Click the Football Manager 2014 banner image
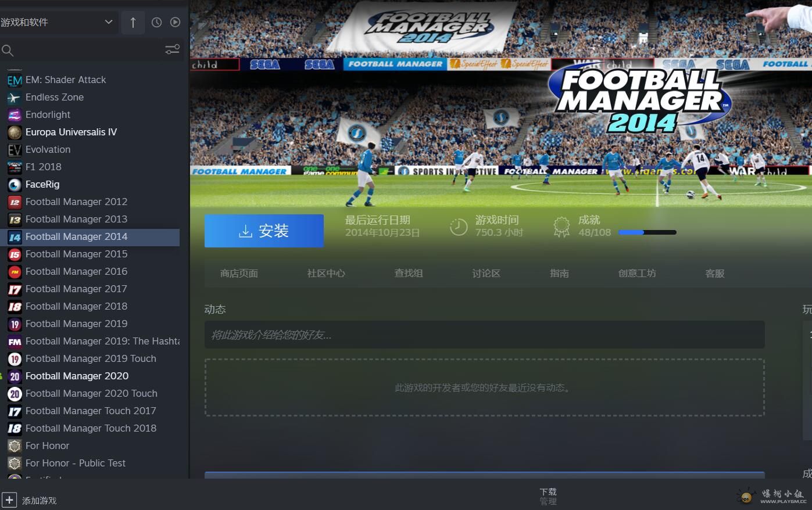Viewport: 812px width, 510px height. (501, 103)
